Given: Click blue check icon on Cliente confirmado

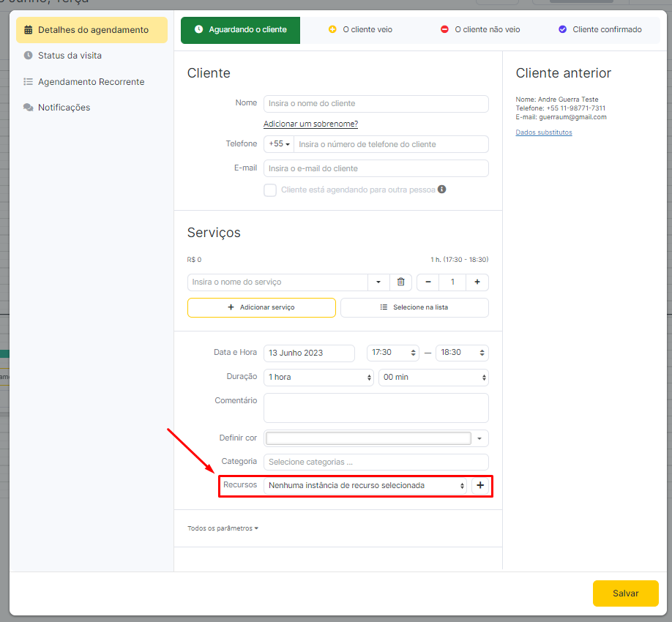Looking at the screenshot, I should pyautogui.click(x=563, y=29).
